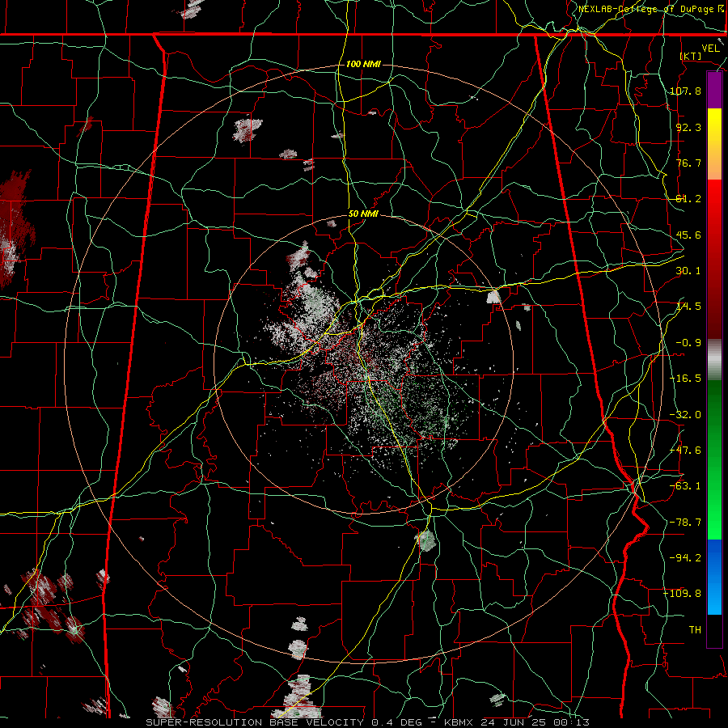
Task: Click the -32.0 velocity scale value
Action: tap(685, 415)
